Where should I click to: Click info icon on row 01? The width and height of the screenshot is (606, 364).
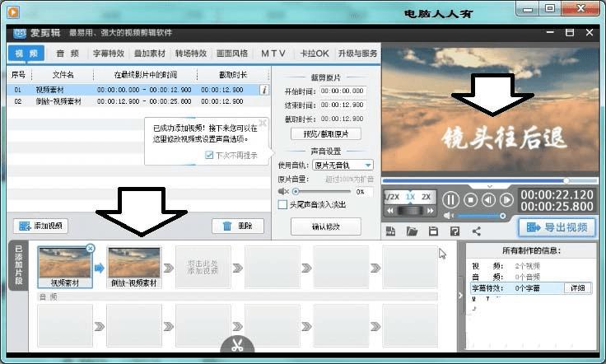(x=264, y=90)
